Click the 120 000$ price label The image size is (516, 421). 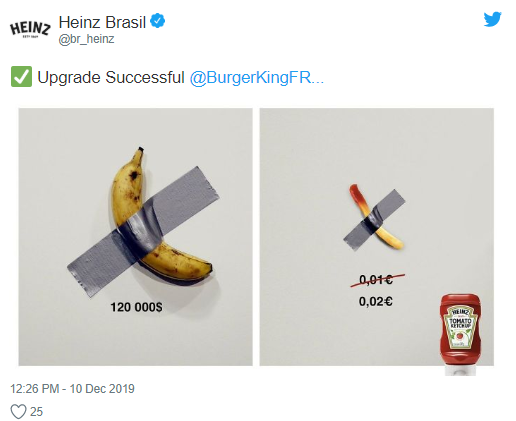[136, 307]
